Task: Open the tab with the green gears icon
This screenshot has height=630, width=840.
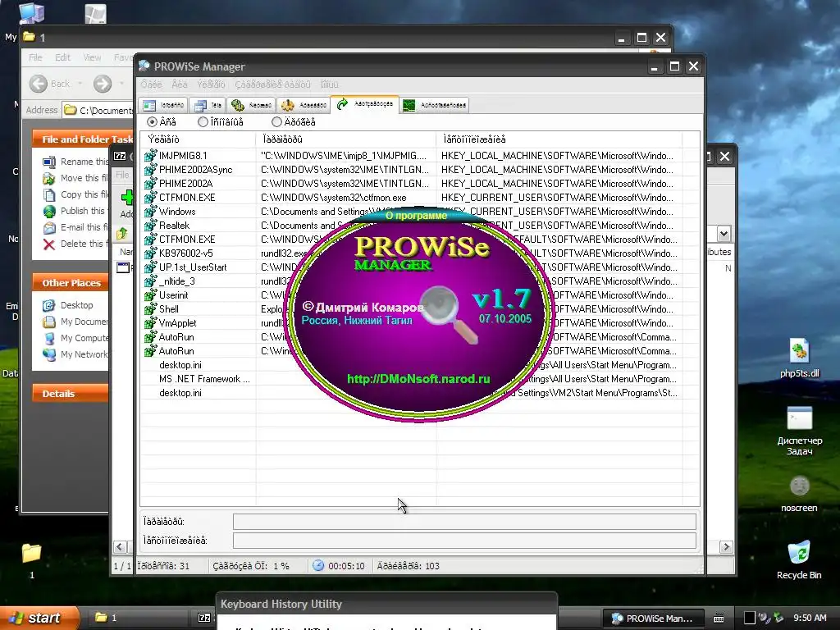Action: tap(251, 105)
